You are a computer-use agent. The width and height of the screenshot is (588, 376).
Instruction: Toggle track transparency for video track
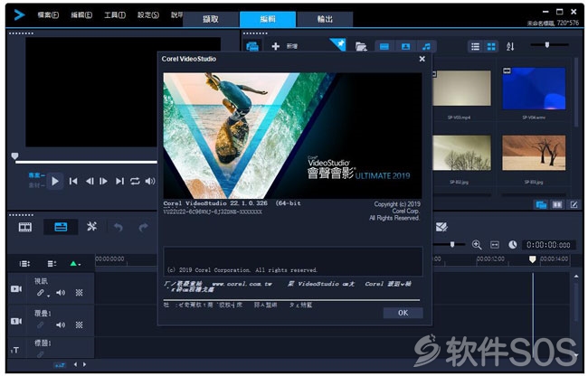(x=79, y=293)
